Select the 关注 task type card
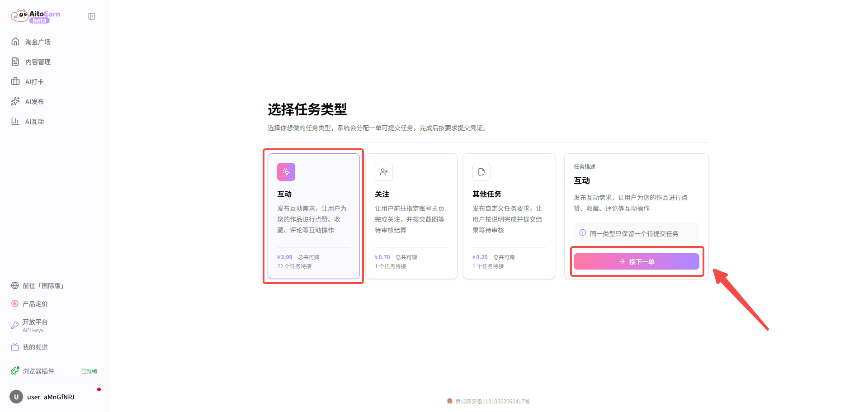This screenshot has height=412, width=868. click(x=411, y=216)
